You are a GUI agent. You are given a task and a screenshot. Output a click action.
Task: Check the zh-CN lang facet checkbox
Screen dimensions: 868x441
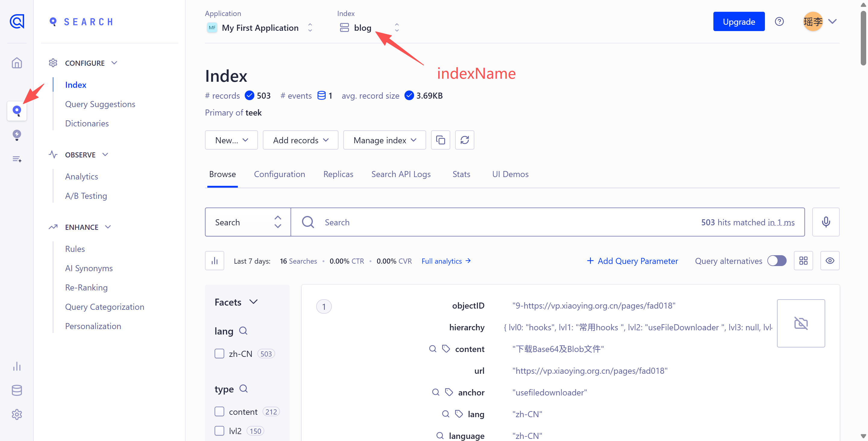[x=219, y=354]
